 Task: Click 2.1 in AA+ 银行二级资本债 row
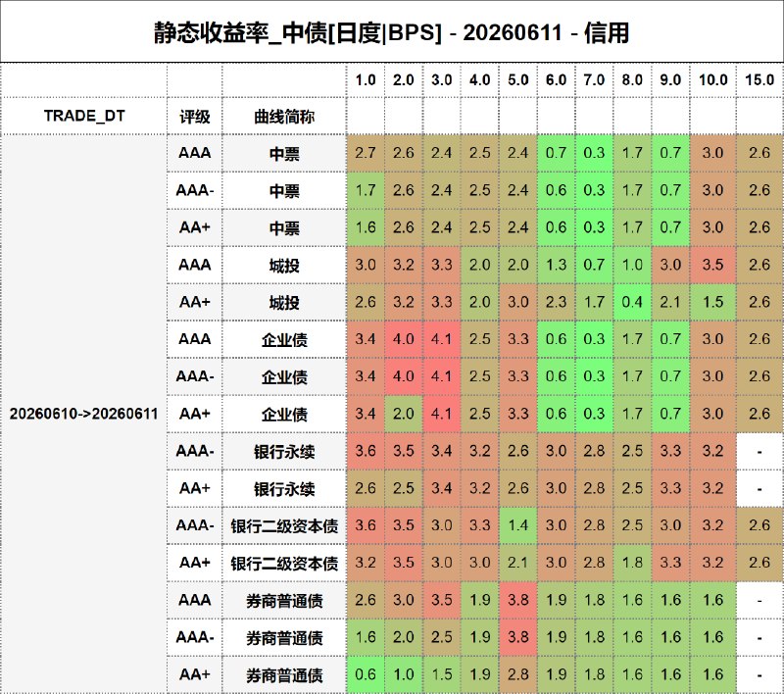click(518, 563)
